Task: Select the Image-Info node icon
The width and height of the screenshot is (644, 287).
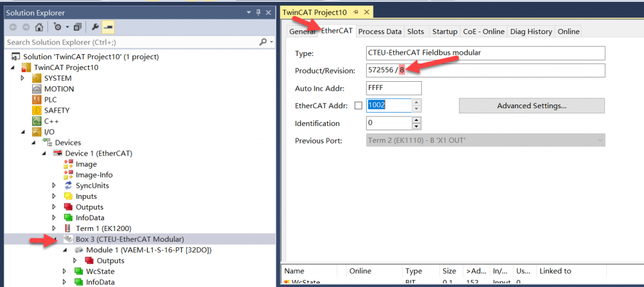Action: coord(68,175)
